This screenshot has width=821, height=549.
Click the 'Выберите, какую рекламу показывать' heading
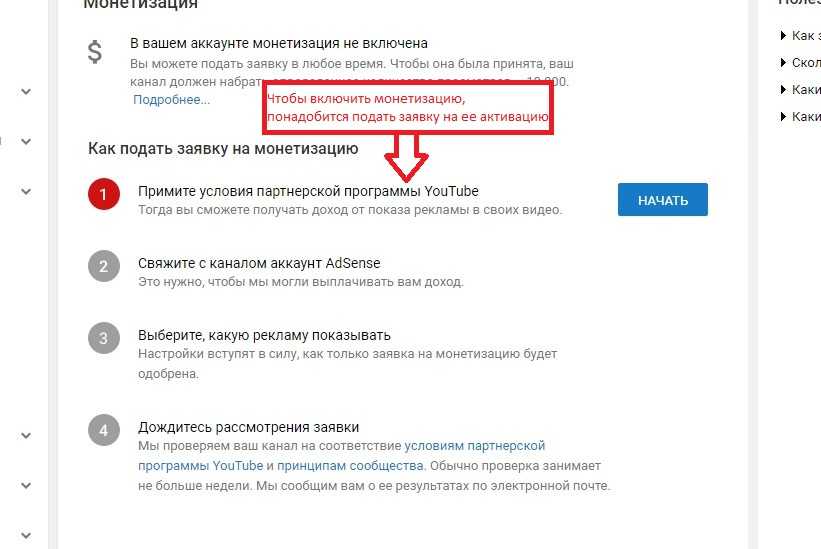click(x=264, y=335)
